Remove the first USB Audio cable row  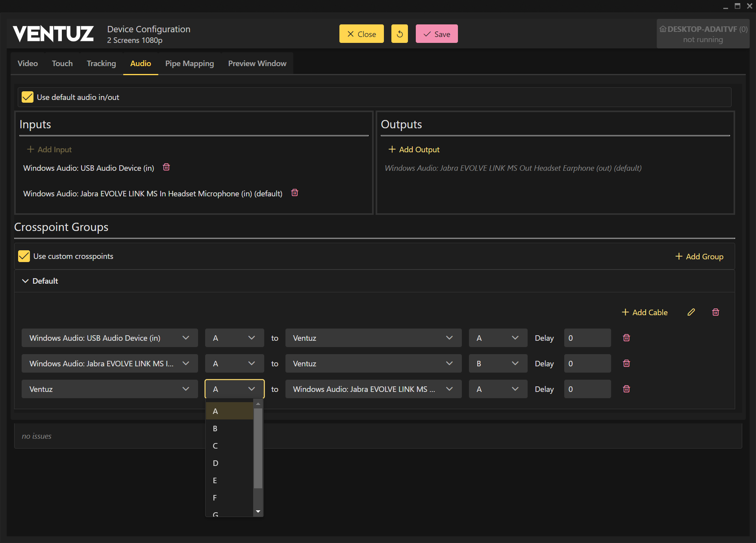pyautogui.click(x=626, y=338)
